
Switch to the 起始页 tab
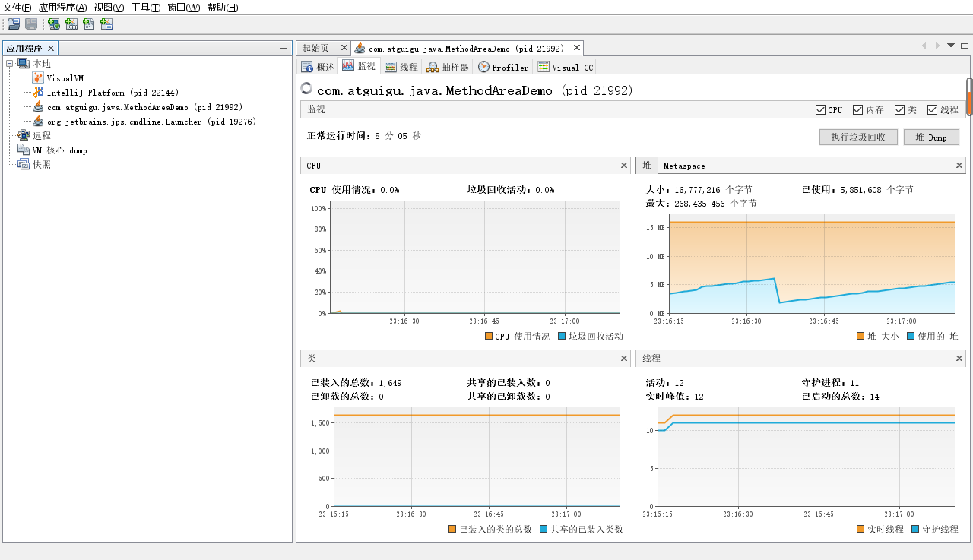point(315,48)
